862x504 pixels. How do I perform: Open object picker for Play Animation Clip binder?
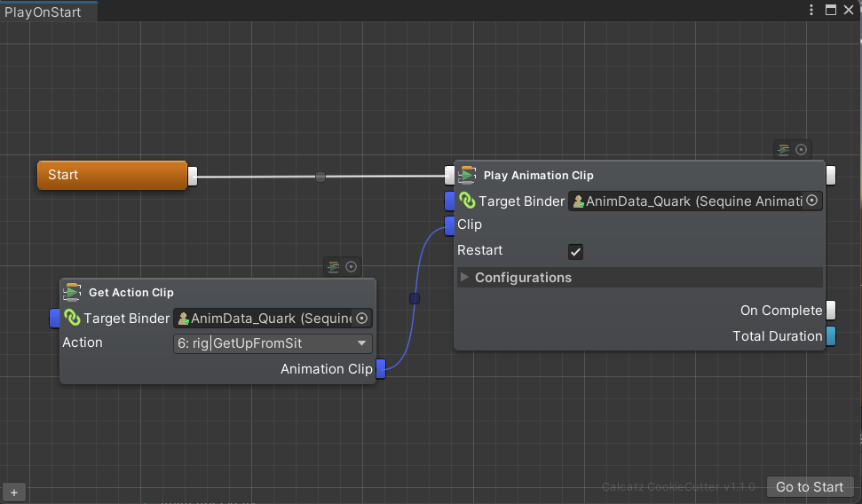811,201
